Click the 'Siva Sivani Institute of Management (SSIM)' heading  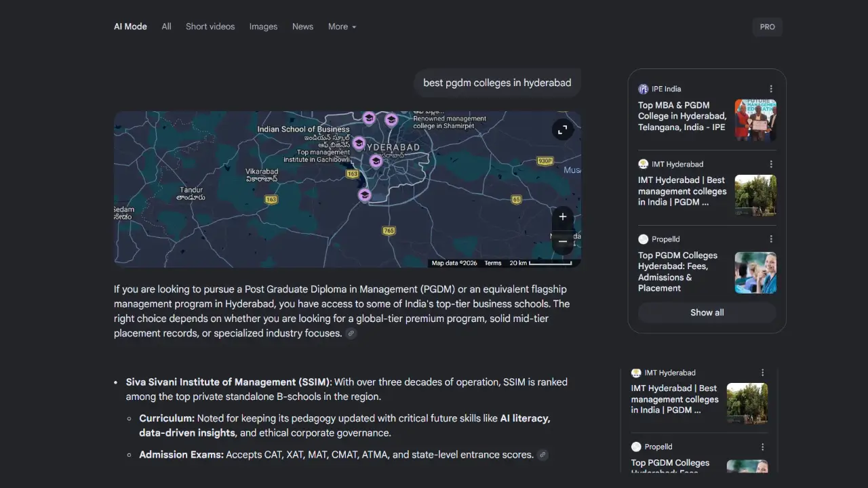click(229, 382)
